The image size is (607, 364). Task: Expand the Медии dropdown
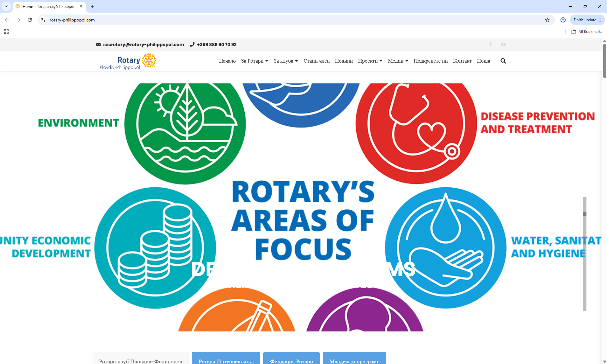[x=397, y=61]
